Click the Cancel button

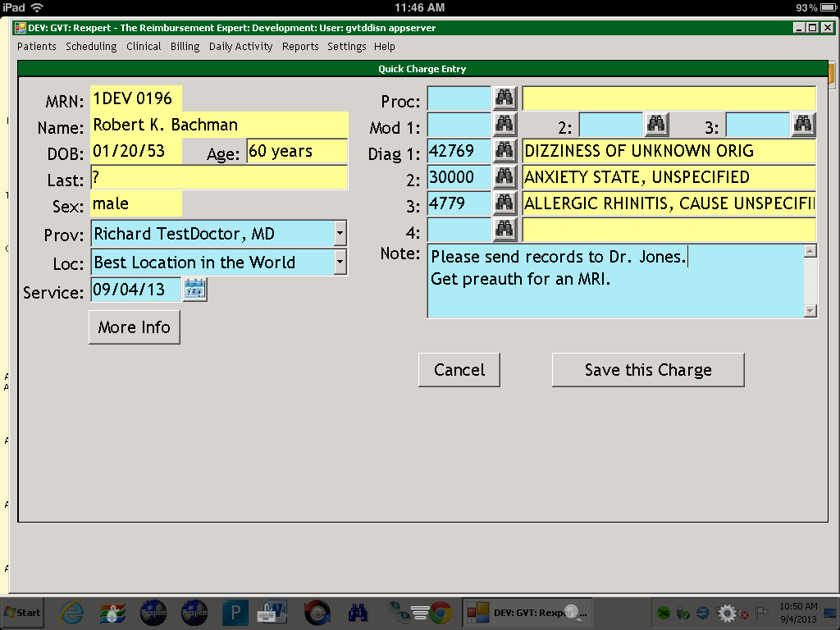459,370
